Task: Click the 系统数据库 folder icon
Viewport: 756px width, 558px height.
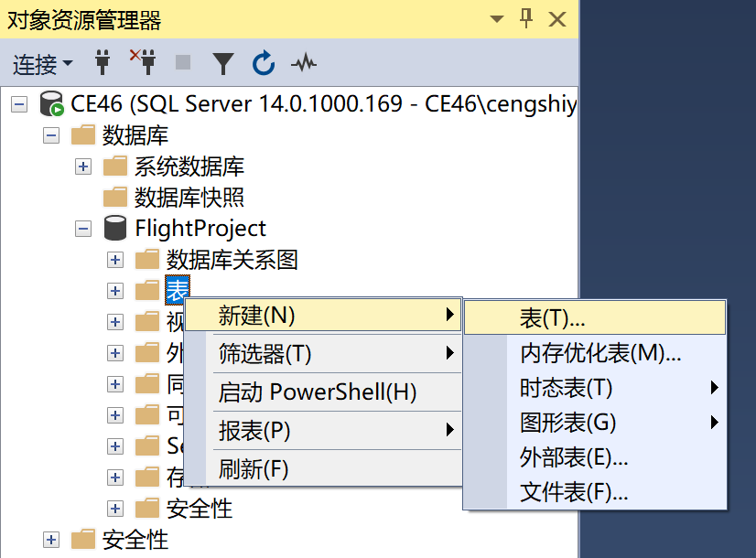Action: [115, 166]
